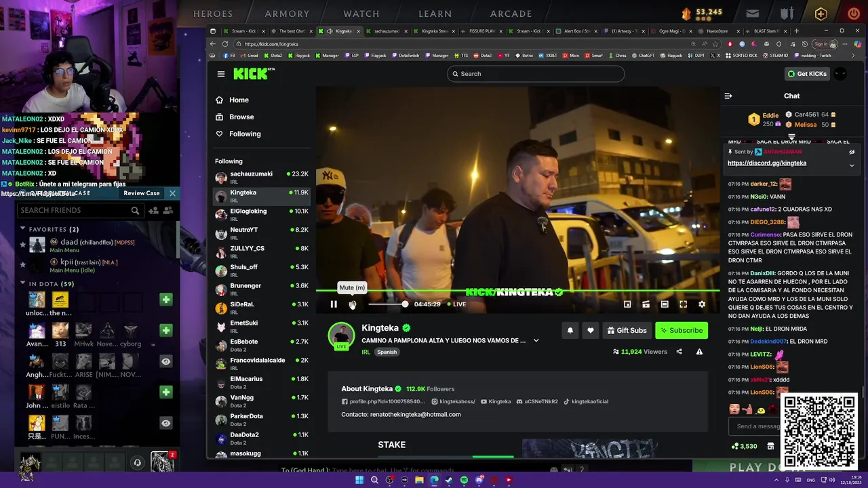This screenshot has width=868, height=488.
Task: Open Spotify from the taskbar
Action: tap(464, 480)
